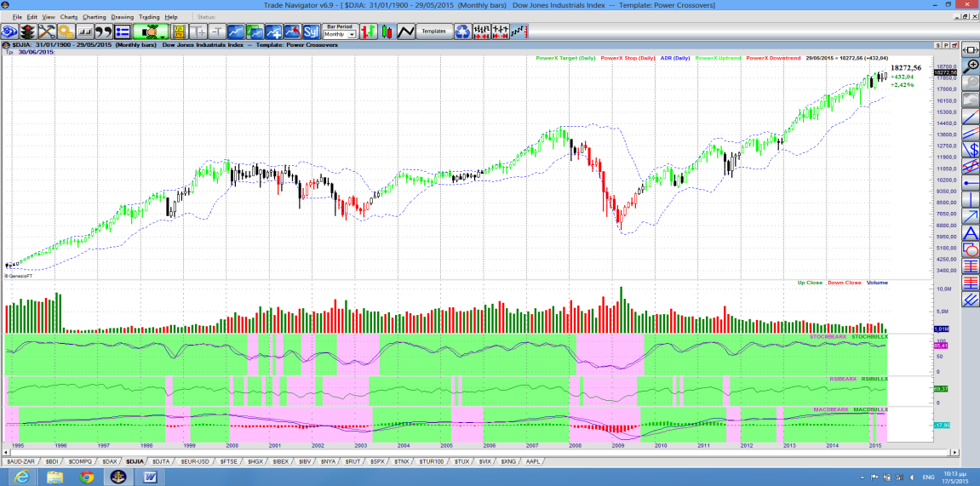
Task: Open Google Chrome from the taskbar
Action: click(x=87, y=477)
